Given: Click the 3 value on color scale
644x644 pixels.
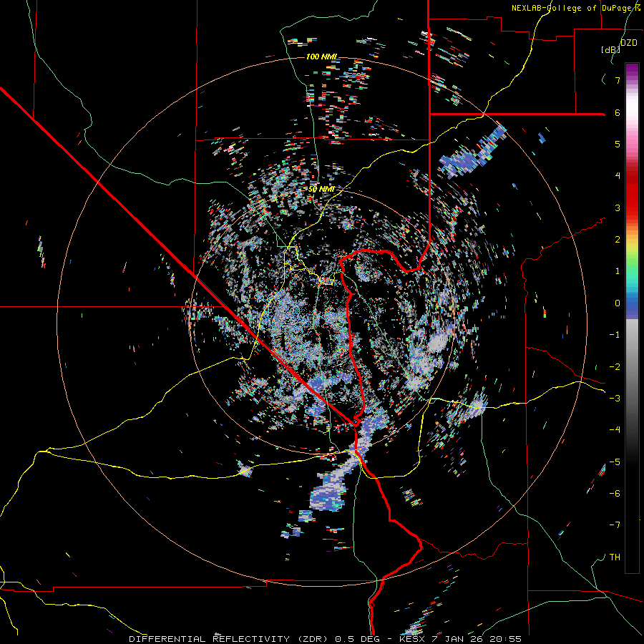Looking at the screenshot, I should click(618, 208).
